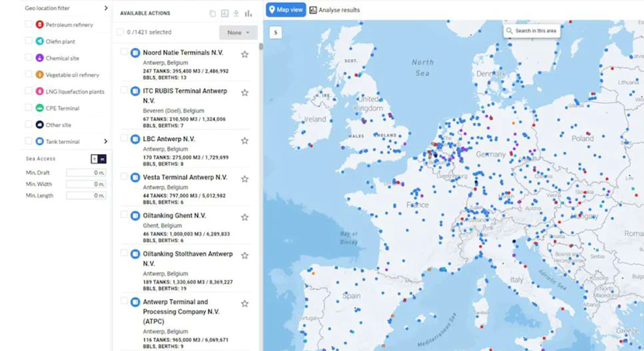Screen dimensions: 644x351
Task: Star the Oiltanking Ghent N.V. entry
Action: point(244,217)
